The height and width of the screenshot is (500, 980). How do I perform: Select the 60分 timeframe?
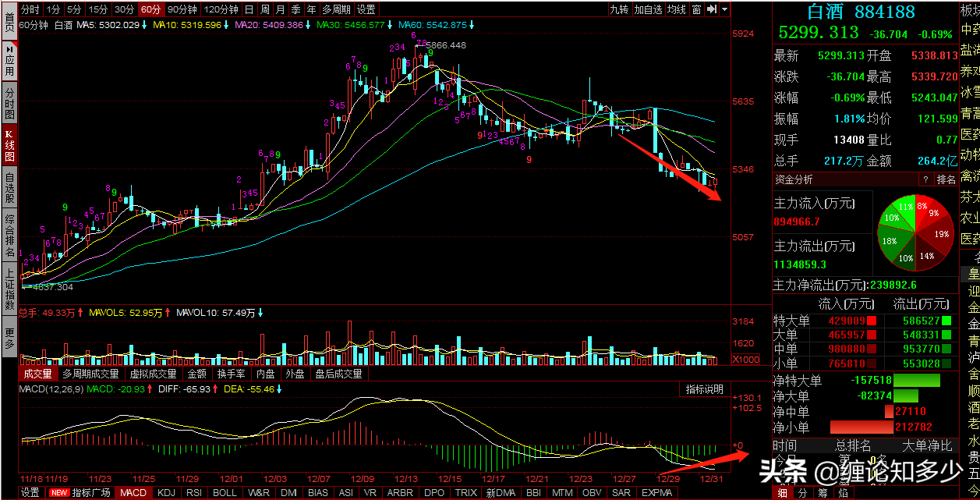(150, 9)
